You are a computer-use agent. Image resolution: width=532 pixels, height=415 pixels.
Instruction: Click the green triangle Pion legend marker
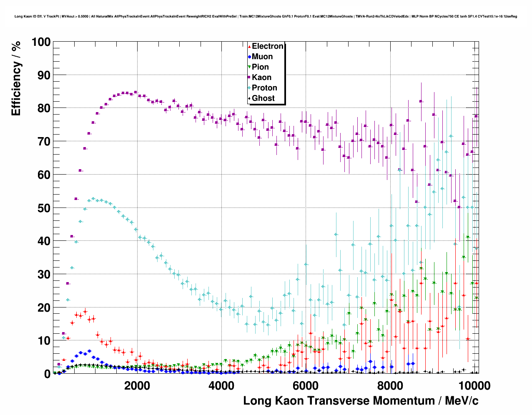(x=249, y=67)
